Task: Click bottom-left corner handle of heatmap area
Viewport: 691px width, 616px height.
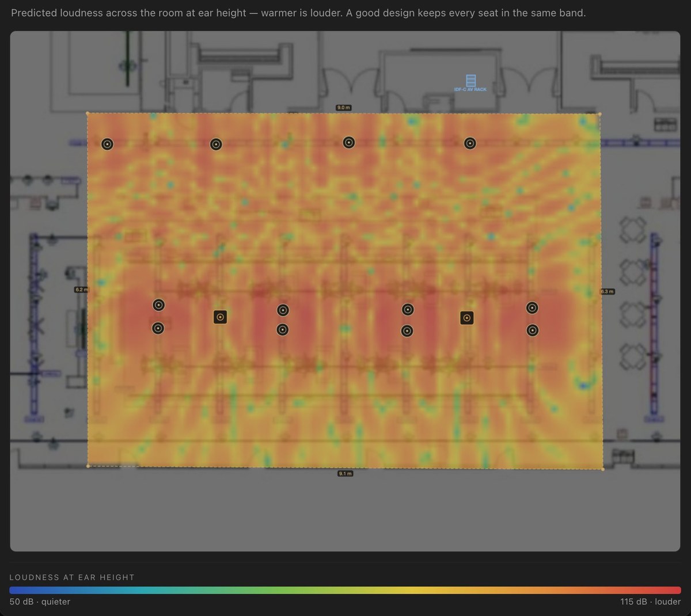Action: (x=88, y=466)
